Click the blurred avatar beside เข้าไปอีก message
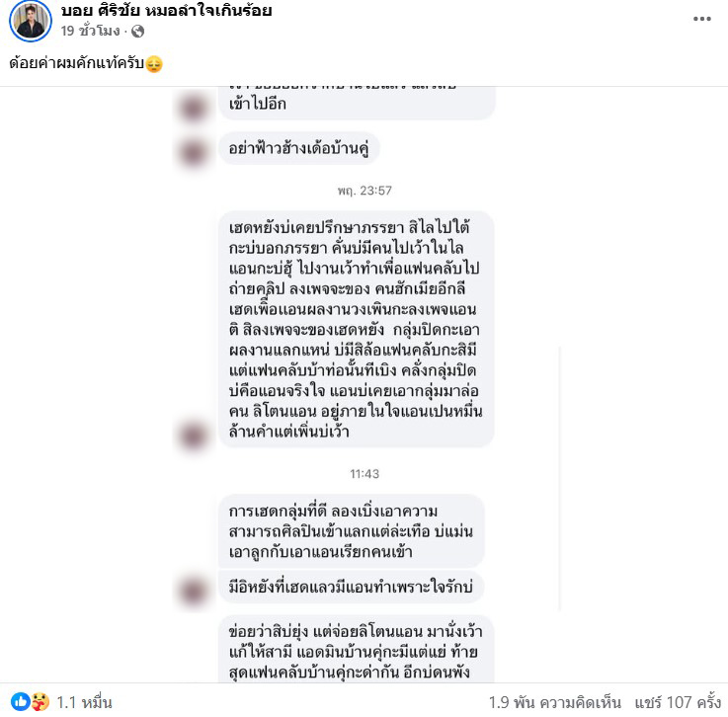Viewport: 728px width, 717px height. point(194,108)
